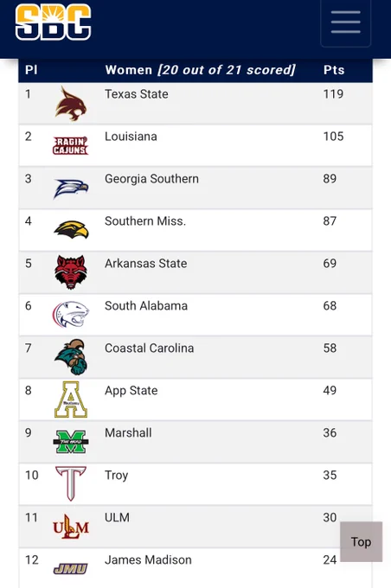Click the Troy 'T' logo

(x=71, y=483)
